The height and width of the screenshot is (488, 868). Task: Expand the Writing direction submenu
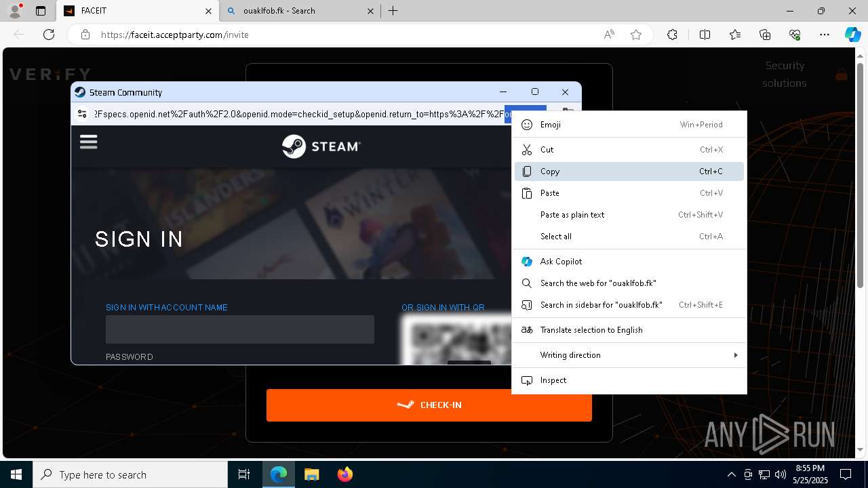[x=629, y=355]
